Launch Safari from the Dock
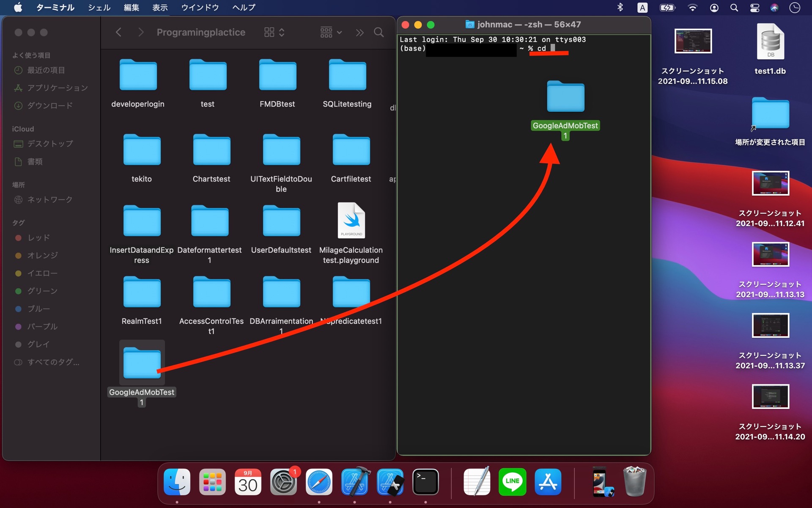The height and width of the screenshot is (508, 812). point(319,482)
